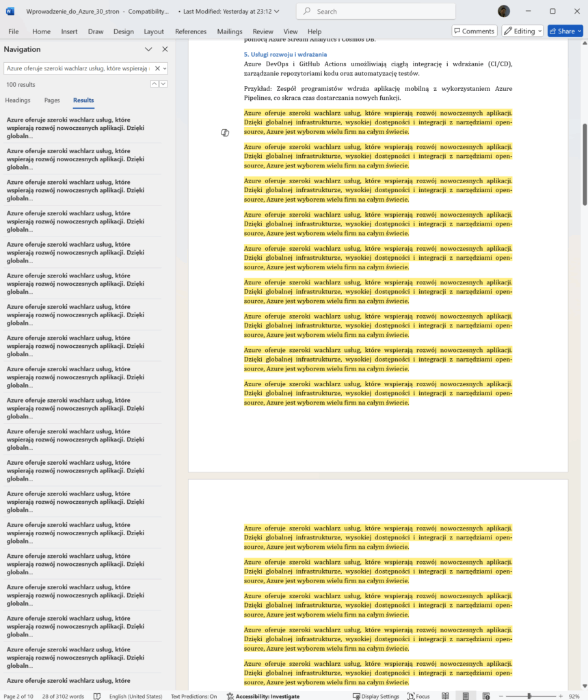
Task: Open the File menu
Action: point(14,31)
